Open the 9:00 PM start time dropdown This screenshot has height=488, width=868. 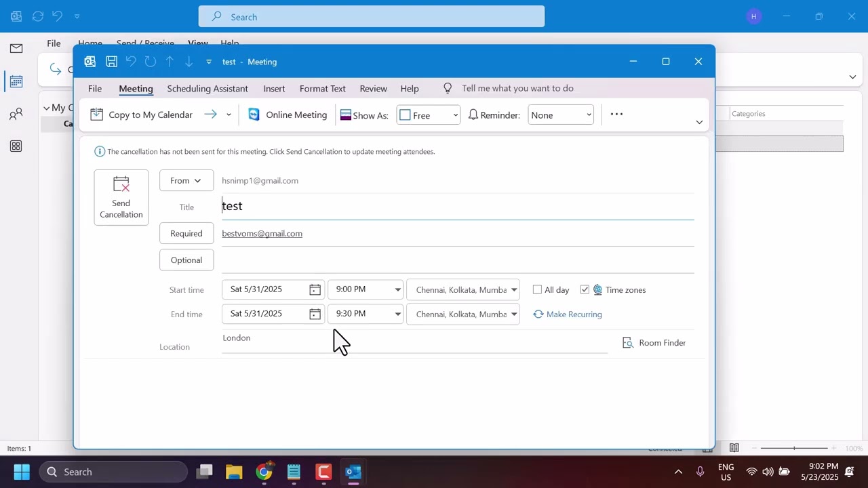pos(398,289)
